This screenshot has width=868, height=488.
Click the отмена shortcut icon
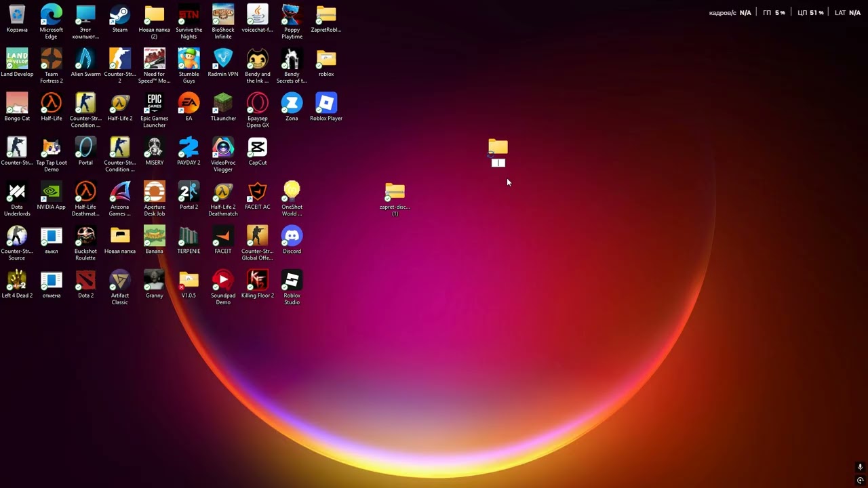52,280
